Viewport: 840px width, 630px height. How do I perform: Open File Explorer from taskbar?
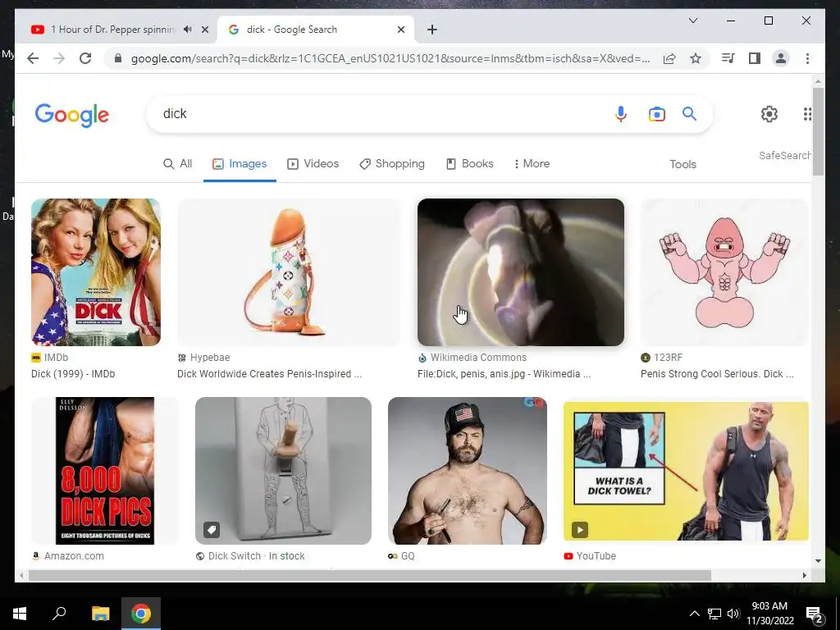click(x=100, y=614)
